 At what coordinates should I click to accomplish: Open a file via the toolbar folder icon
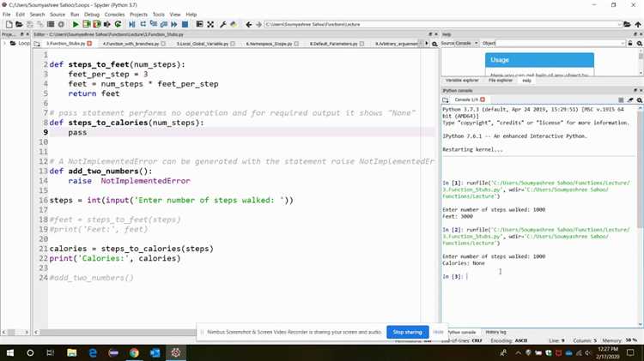tap(19, 25)
